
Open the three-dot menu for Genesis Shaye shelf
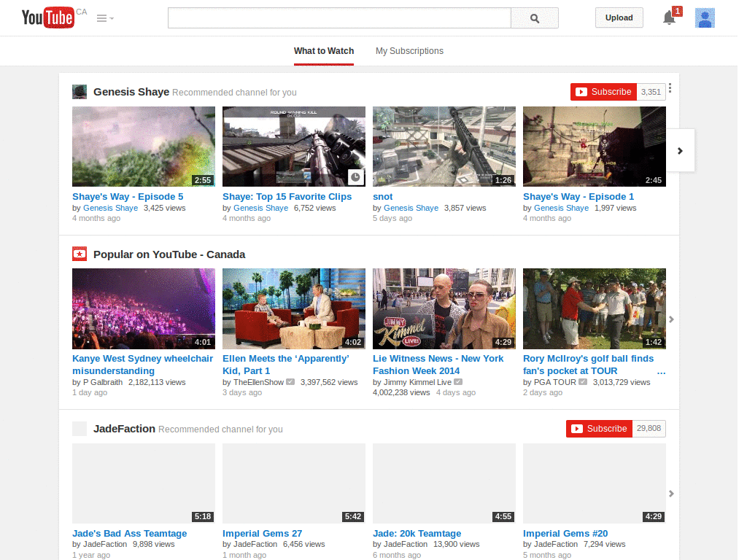[670, 88]
